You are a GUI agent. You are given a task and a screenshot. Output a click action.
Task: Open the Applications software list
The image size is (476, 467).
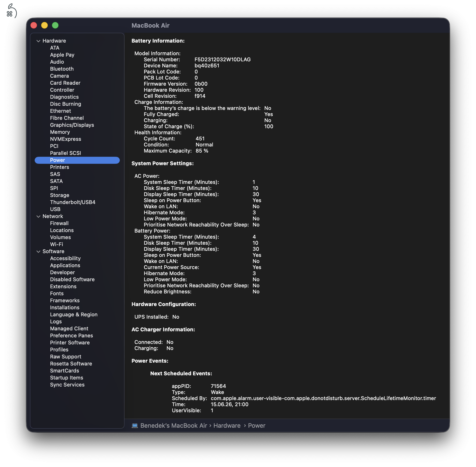point(65,266)
